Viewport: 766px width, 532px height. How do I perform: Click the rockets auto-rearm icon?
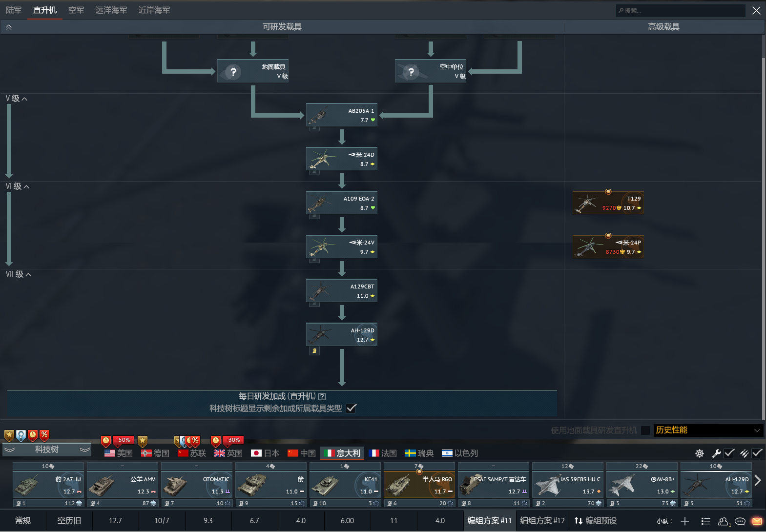[745, 453]
